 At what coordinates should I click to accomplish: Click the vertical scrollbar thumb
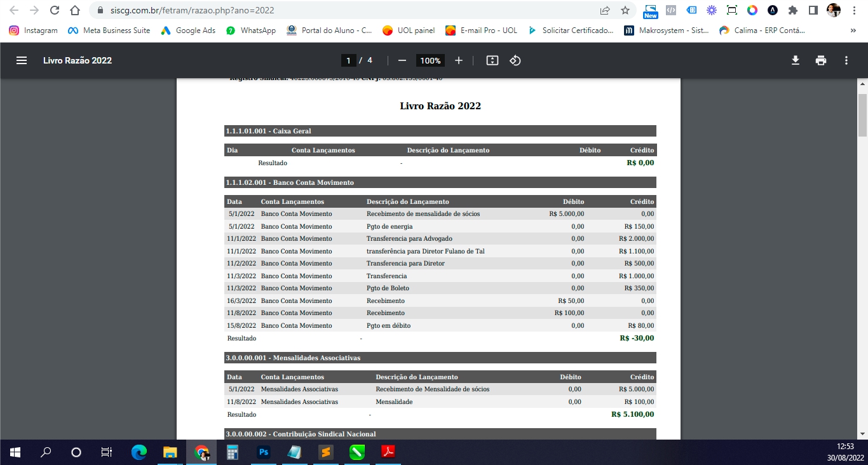click(x=862, y=114)
